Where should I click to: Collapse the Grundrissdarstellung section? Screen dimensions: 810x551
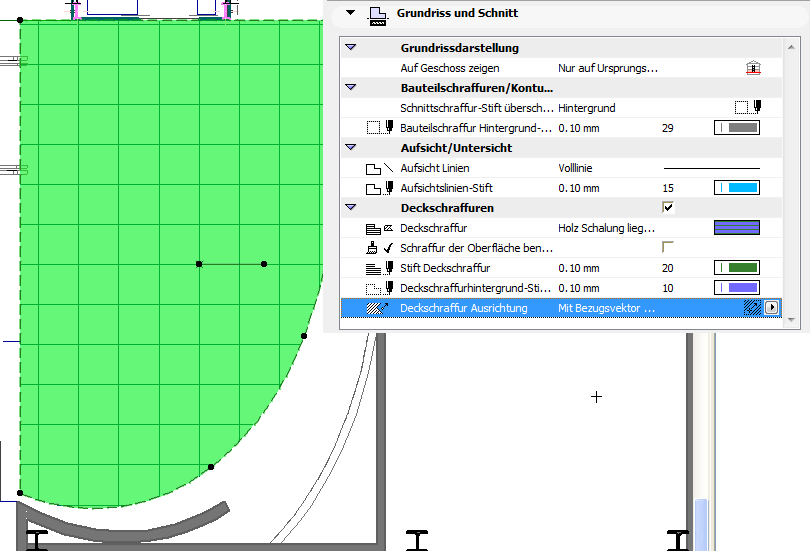click(x=350, y=48)
